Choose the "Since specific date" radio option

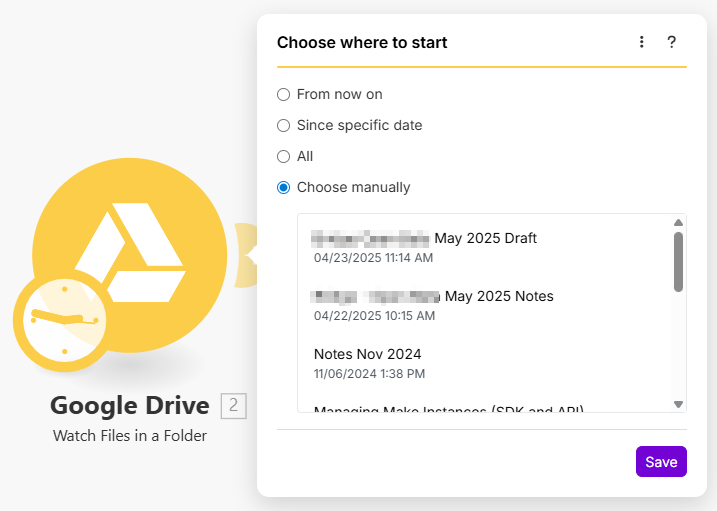pyautogui.click(x=284, y=125)
